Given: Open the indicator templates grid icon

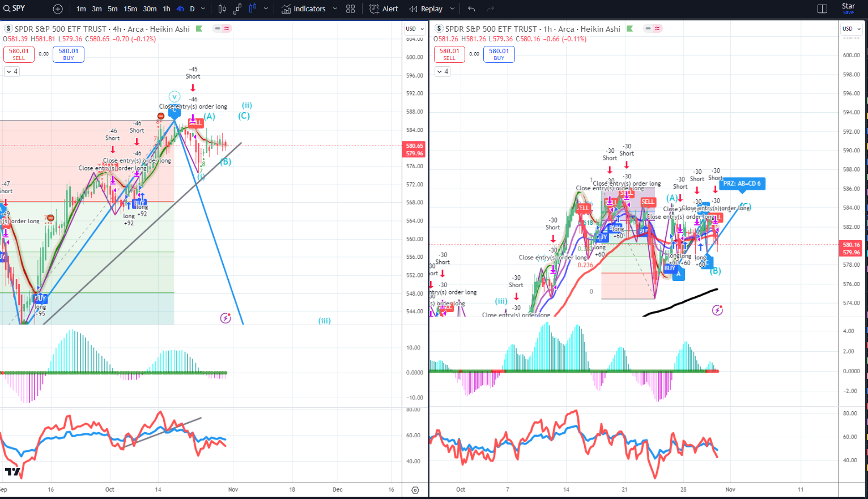Looking at the screenshot, I should 351,9.
